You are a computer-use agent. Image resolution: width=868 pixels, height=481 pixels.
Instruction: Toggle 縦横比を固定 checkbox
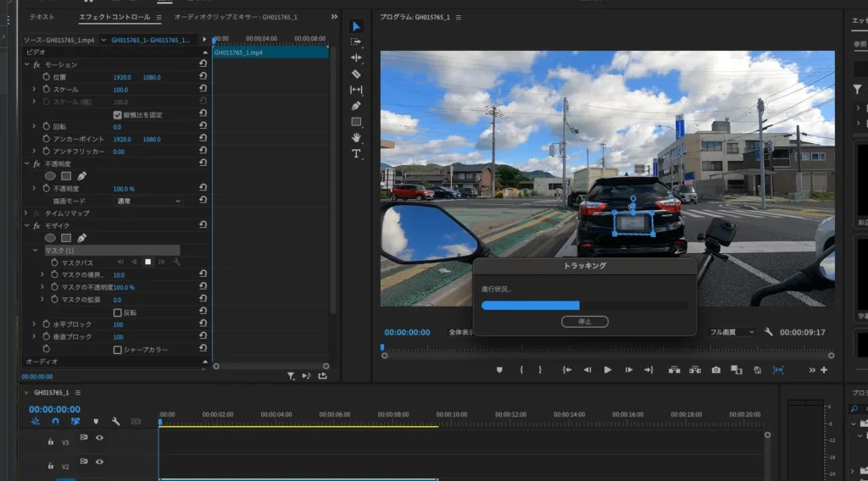pyautogui.click(x=118, y=114)
